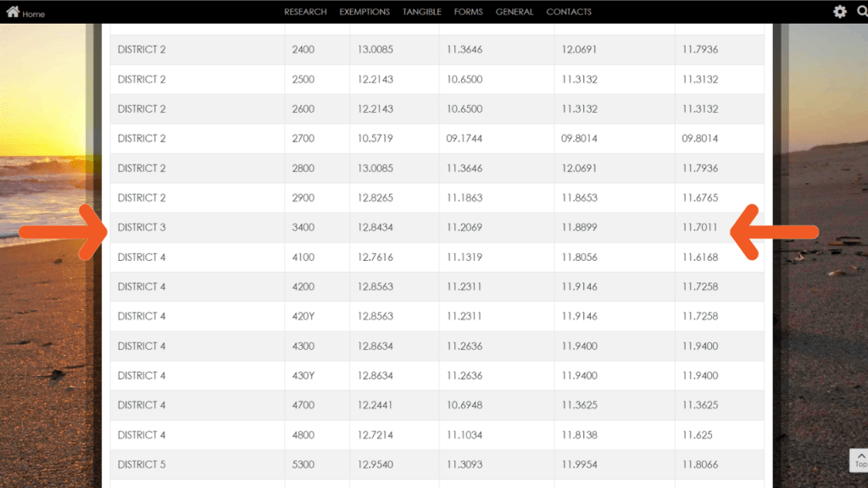Viewport: 868px width, 488px height.
Task: Open the EXEMPTIONS menu
Action: click(364, 12)
